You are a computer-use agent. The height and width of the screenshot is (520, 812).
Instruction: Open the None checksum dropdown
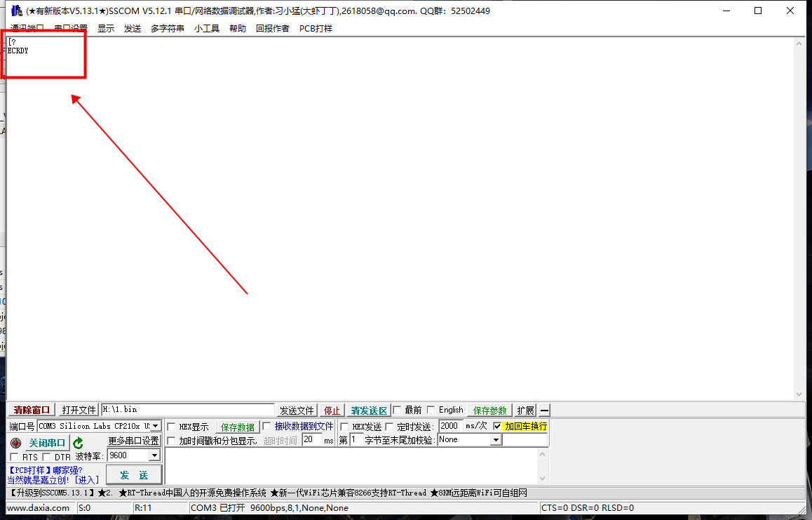click(x=494, y=440)
